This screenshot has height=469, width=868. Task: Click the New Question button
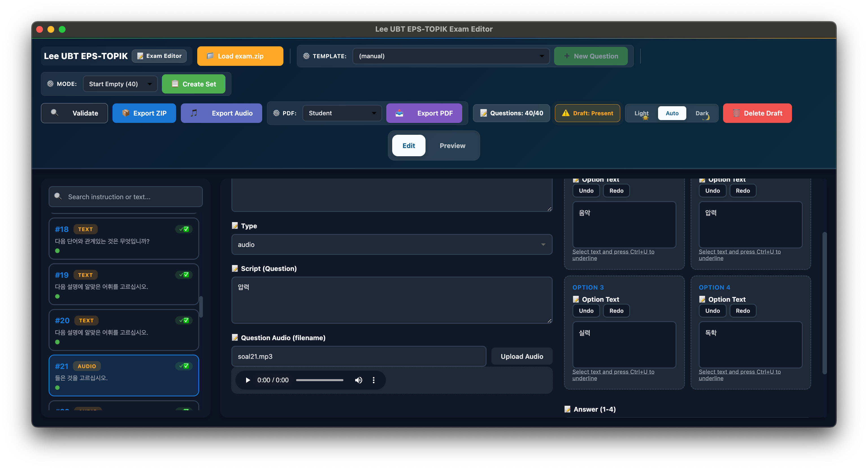591,56
